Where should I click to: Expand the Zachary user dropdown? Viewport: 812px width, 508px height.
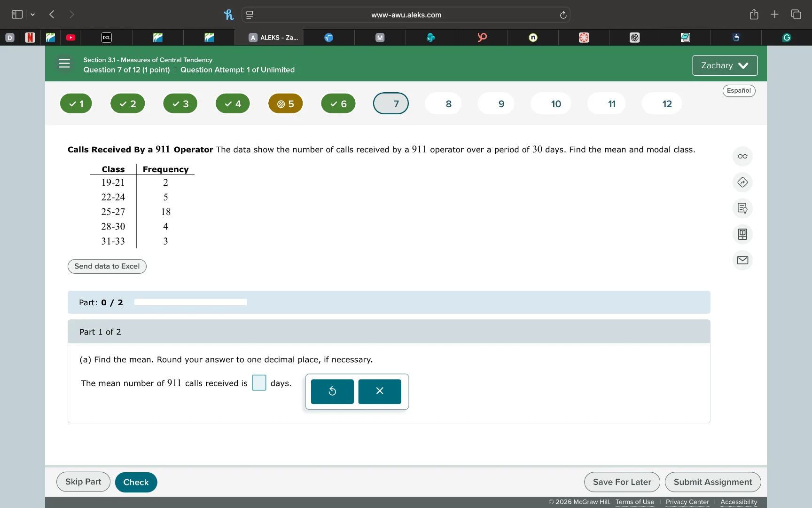[725, 65]
